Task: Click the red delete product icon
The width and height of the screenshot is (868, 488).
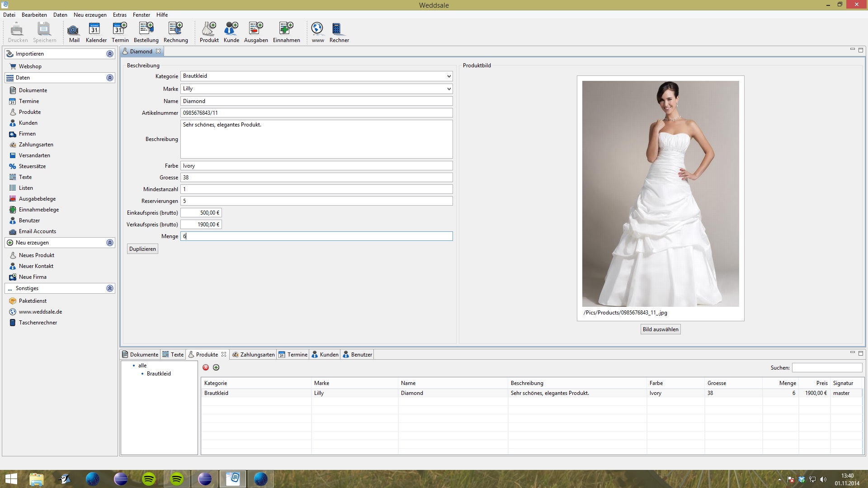Action: tap(206, 367)
